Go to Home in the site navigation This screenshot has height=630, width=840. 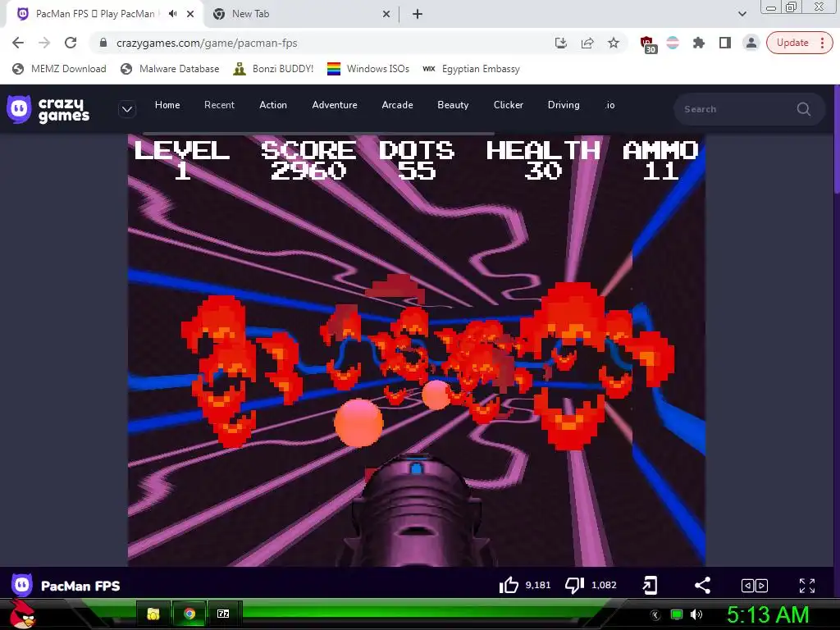coord(167,105)
